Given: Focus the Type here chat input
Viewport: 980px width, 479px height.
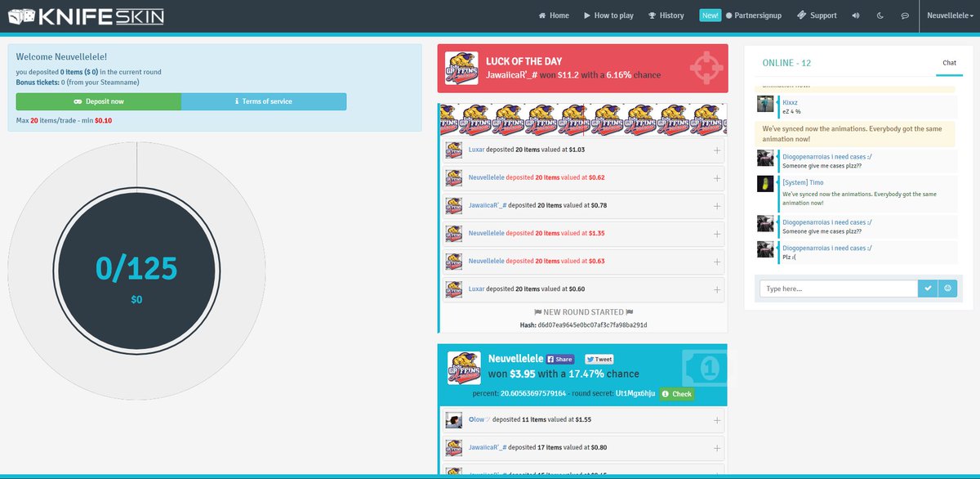Looking at the screenshot, I should [839, 289].
